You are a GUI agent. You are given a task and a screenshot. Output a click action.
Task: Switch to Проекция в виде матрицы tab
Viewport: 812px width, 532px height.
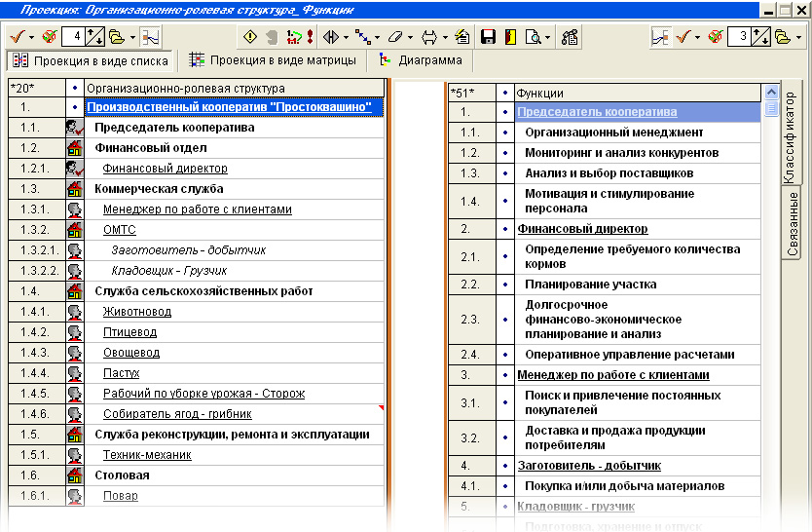pos(272,60)
